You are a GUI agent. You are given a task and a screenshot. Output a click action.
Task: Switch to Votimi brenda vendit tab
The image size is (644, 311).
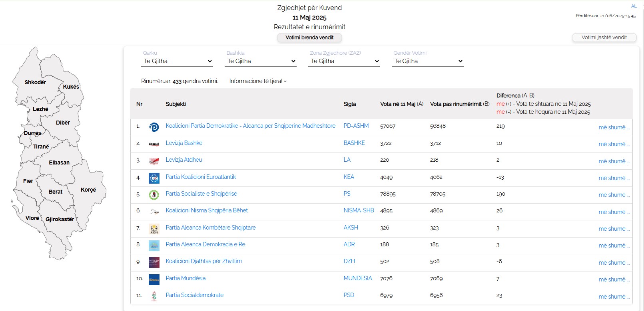309,38
